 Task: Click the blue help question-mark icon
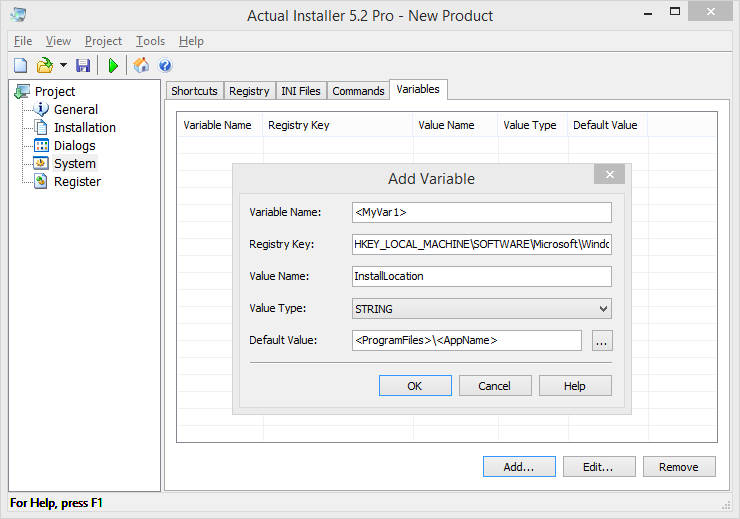[x=166, y=66]
